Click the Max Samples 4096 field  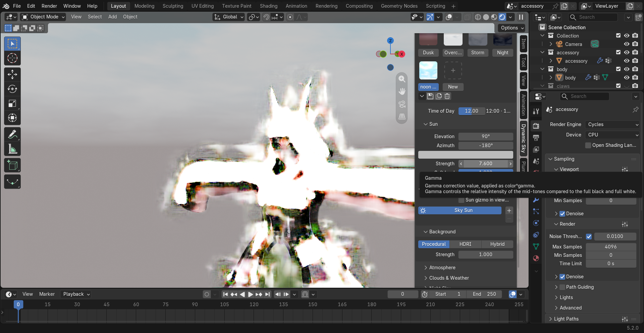tap(611, 247)
